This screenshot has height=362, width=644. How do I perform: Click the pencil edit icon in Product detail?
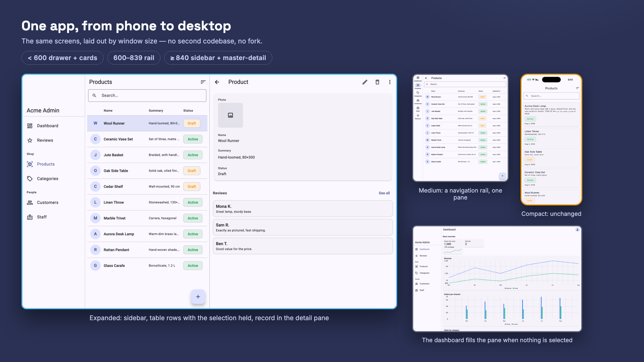[x=365, y=82]
